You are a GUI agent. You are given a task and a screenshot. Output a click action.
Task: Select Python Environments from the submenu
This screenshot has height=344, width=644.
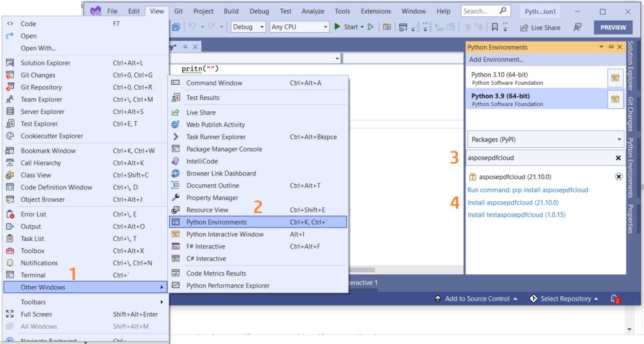(x=216, y=222)
